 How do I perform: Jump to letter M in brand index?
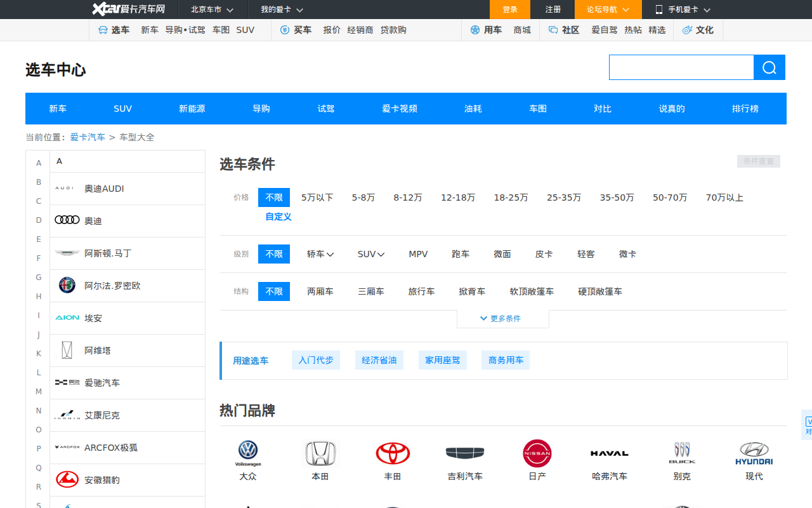pos(39,392)
